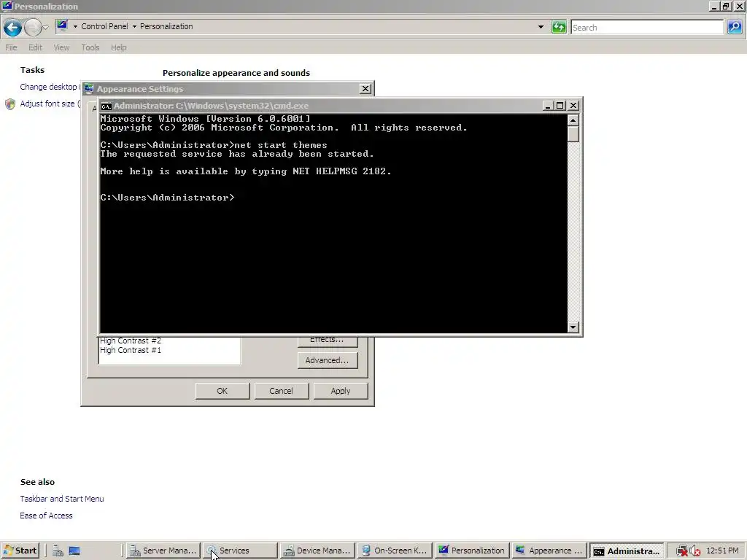Click Apply in Appearance Settings
Screen dimensions: 747x560
pyautogui.click(x=341, y=391)
